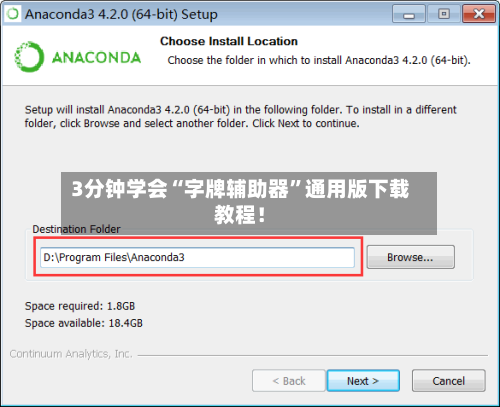Click the Destination Folder group label
This screenshot has width=500, height=407.
(x=76, y=229)
